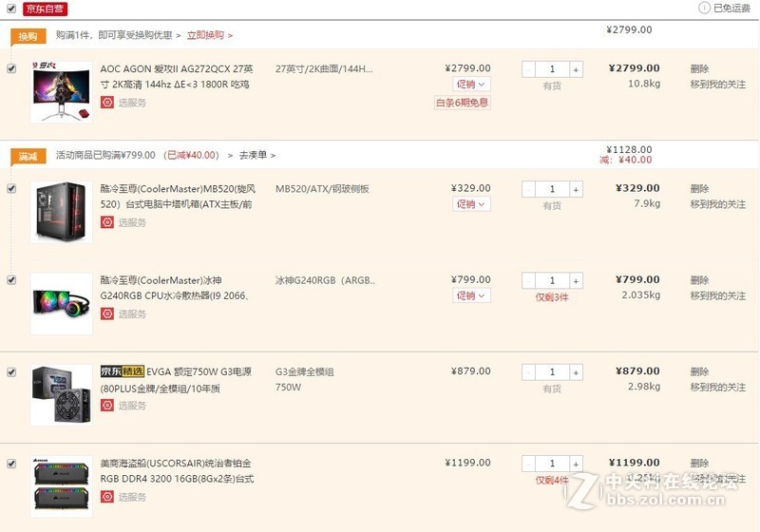Open G240RGB water cooler thumbnail
The image size is (760, 532).
click(62, 303)
